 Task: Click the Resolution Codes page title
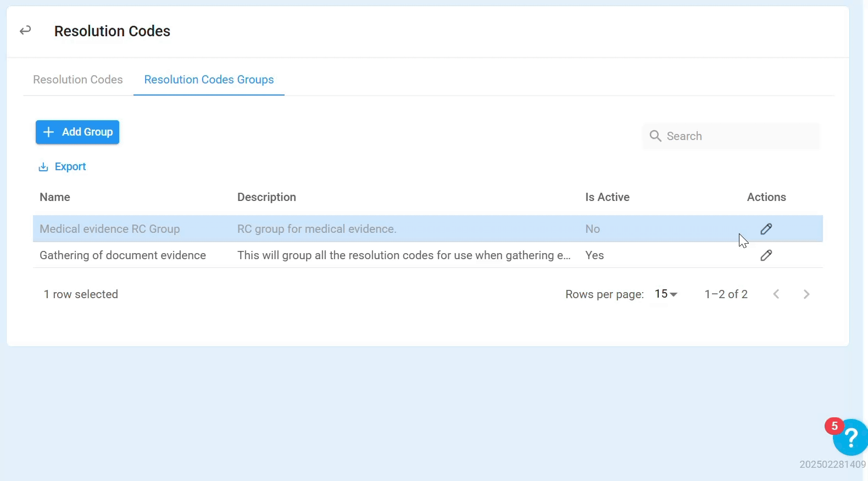pyautogui.click(x=112, y=31)
